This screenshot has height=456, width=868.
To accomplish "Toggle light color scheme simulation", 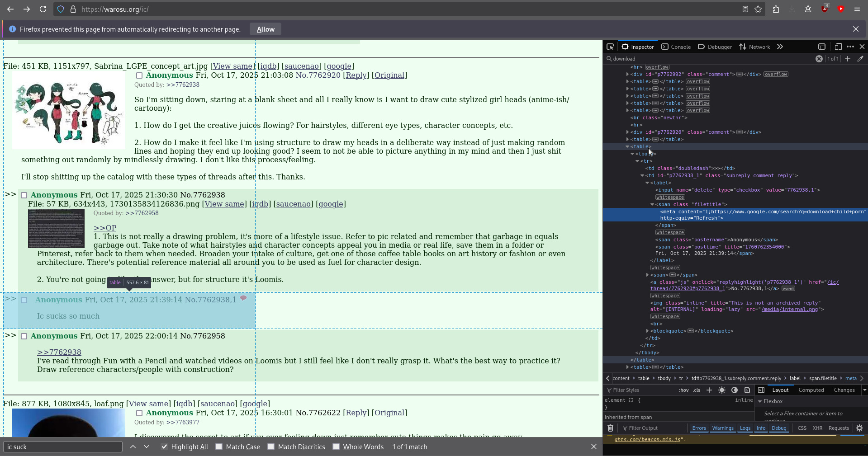I will point(722,390).
